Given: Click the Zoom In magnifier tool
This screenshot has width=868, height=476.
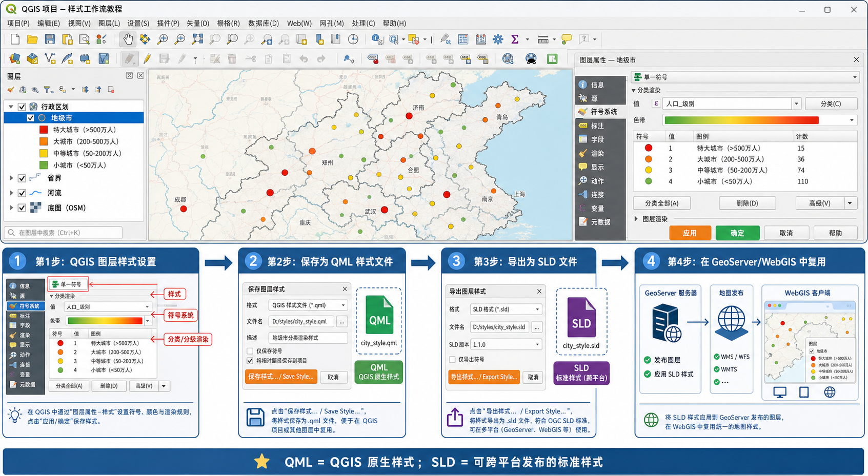Looking at the screenshot, I should (x=163, y=39).
